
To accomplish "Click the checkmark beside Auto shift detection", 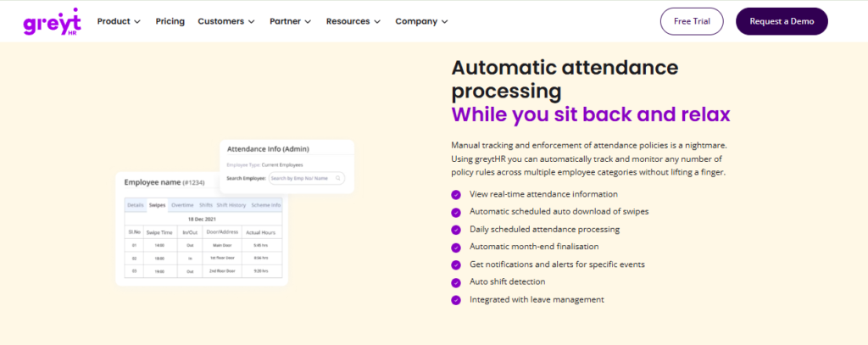I will [455, 282].
